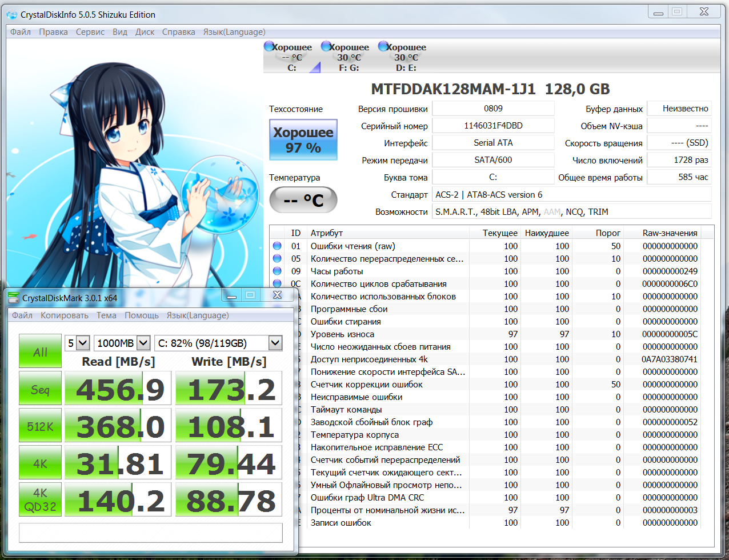Run the Seq benchmark test
Image resolution: width=729 pixels, height=560 pixels.
tap(40, 389)
